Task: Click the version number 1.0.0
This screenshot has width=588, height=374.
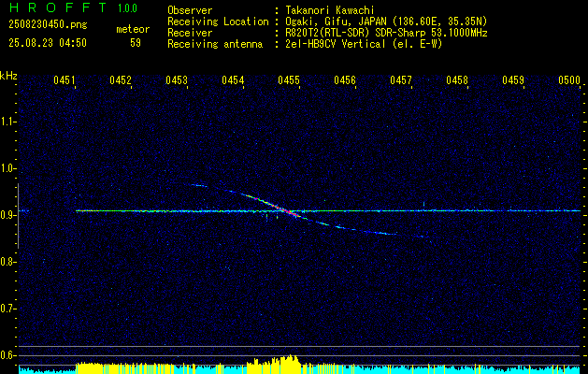Action: (127, 8)
